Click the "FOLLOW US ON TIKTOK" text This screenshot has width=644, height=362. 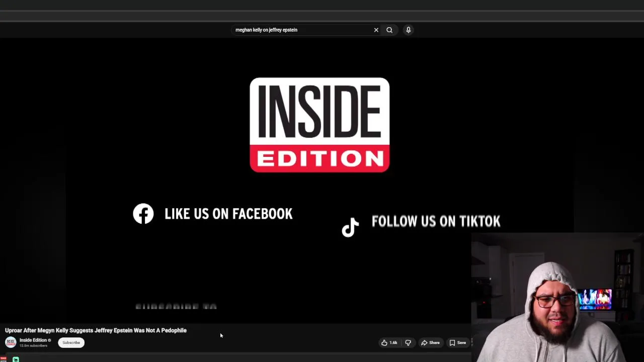(436, 221)
